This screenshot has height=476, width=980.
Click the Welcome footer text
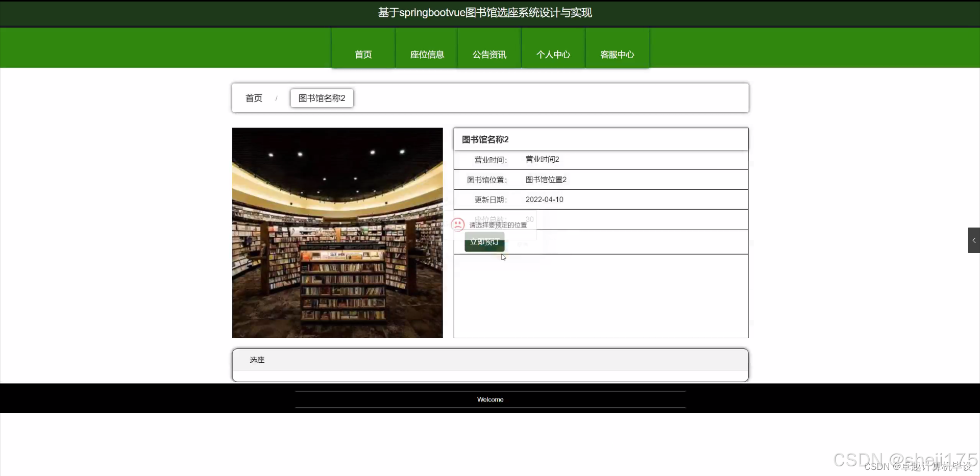pyautogui.click(x=490, y=399)
